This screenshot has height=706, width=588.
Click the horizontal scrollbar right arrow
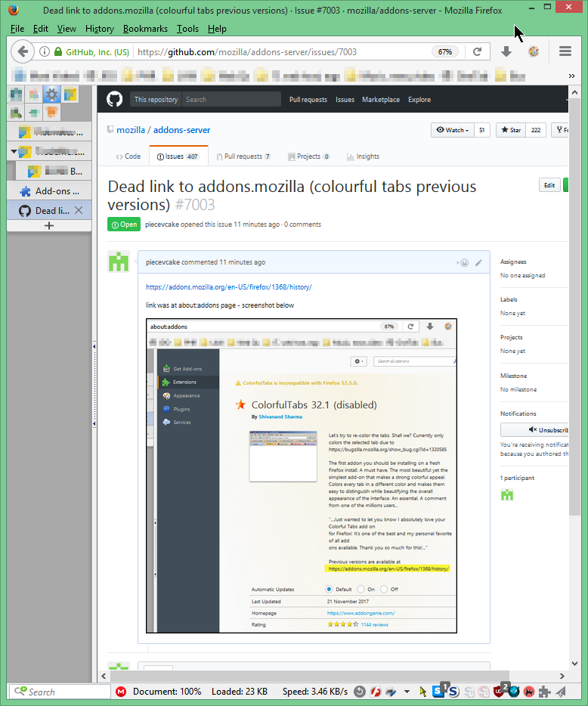coord(562,676)
